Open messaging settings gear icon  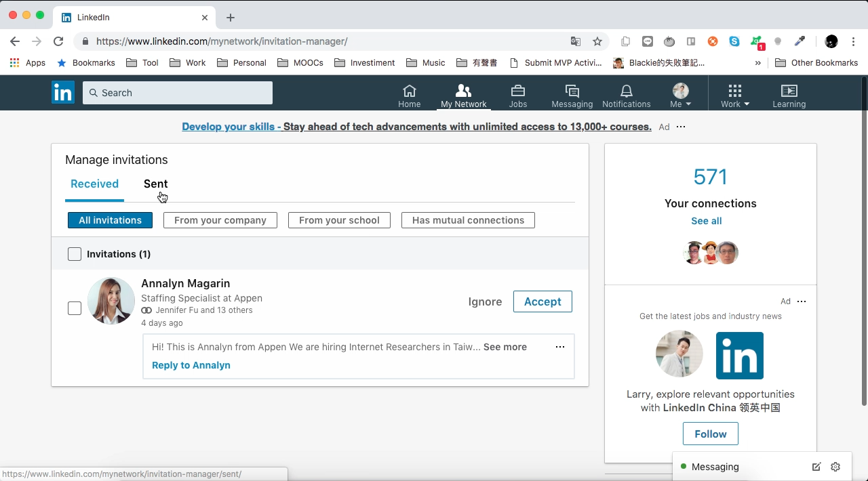coord(835,467)
